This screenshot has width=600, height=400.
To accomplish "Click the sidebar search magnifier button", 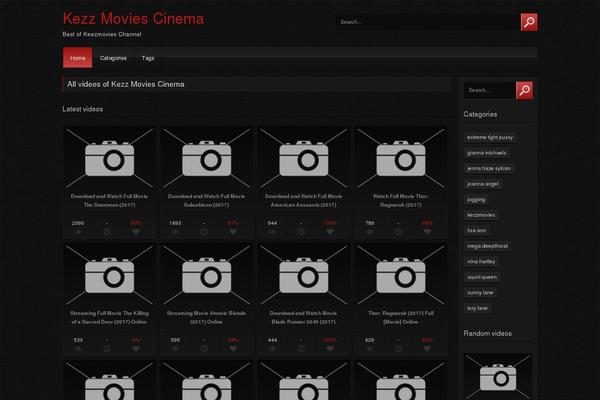I will [524, 90].
